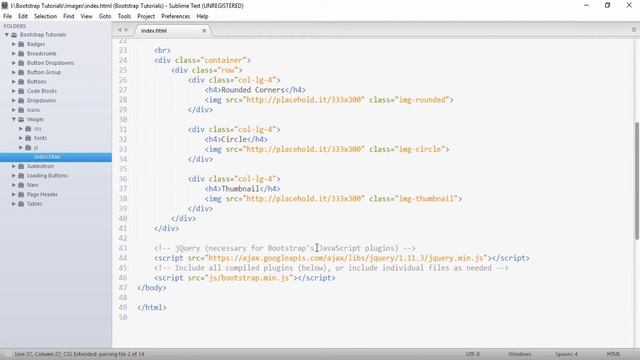Viewport: 640px width, 360px height.
Task: Place cursor in the Rounded Corners heading line
Action: [x=255, y=90]
